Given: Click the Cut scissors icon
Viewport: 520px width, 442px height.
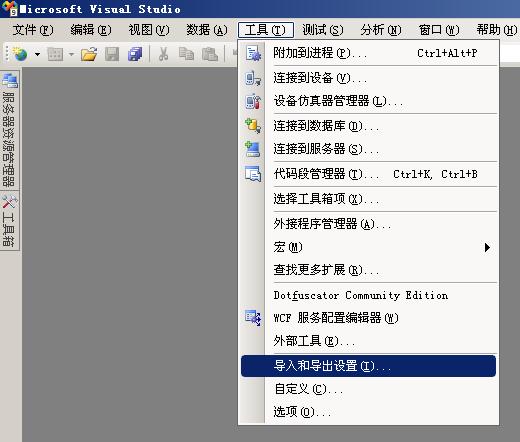Looking at the screenshot, I should click(163, 54).
